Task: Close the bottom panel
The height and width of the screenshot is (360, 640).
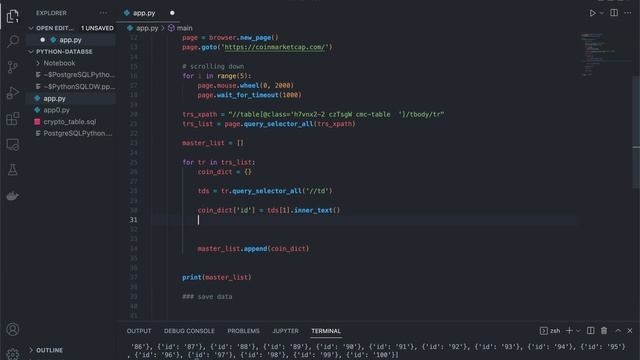Action: 630,331
